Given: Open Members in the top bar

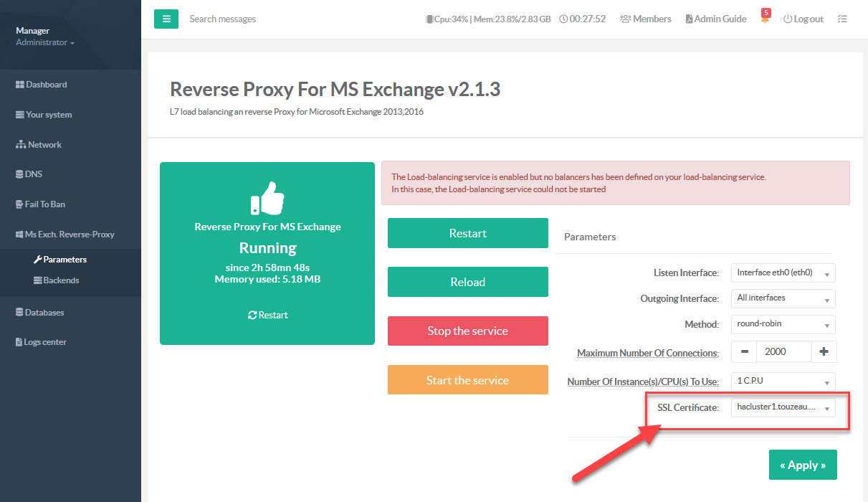Looking at the screenshot, I should click(x=645, y=19).
